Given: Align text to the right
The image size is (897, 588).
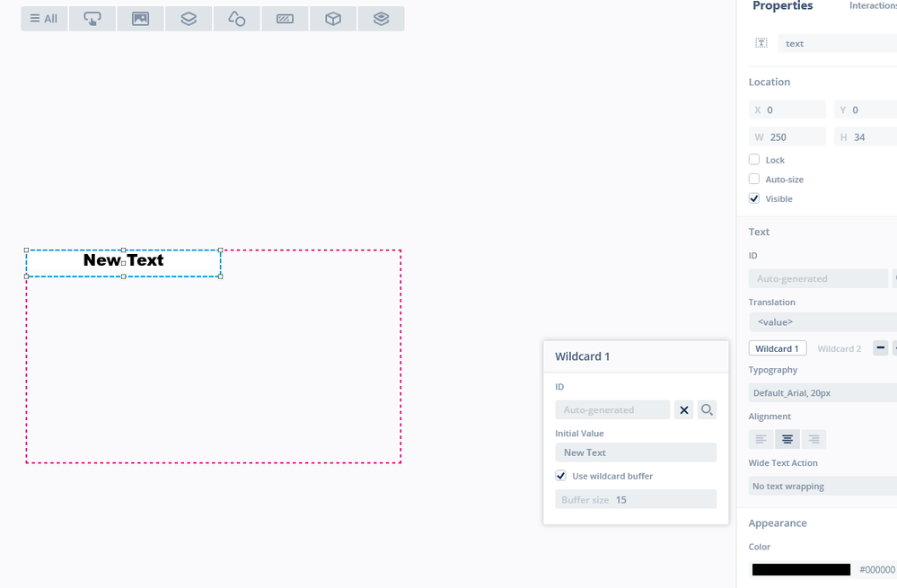Looking at the screenshot, I should pos(814,439).
